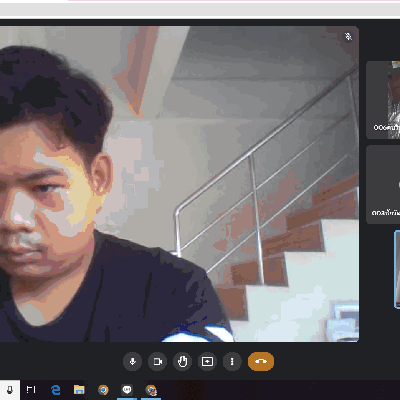Open the three-dot more options menu
This screenshot has width=400, height=400.
[232, 362]
